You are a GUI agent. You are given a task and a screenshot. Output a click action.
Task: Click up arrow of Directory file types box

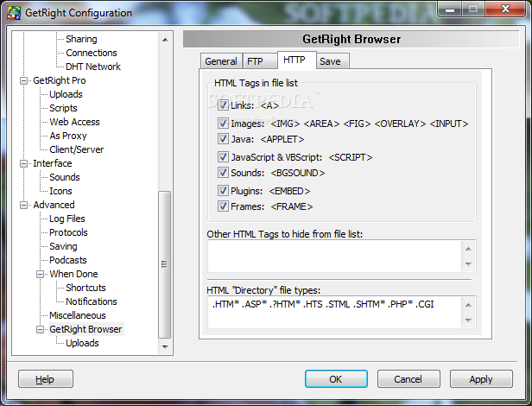pyautogui.click(x=469, y=305)
